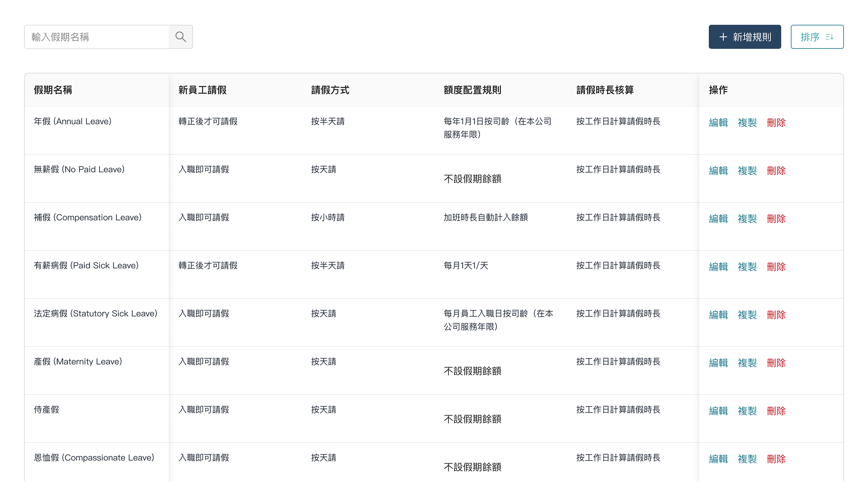This screenshot has height=482, width=868.
Task: Edit the 產假 (Maternity Leave) rule
Action: [718, 363]
